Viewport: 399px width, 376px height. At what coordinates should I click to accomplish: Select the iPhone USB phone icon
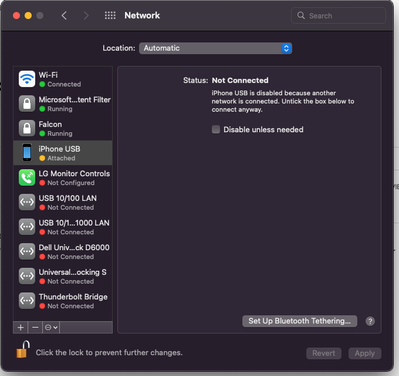[27, 153]
